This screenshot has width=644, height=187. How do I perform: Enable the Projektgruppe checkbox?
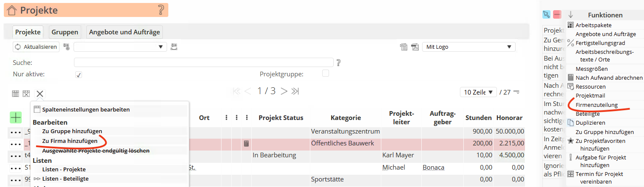pos(326,73)
